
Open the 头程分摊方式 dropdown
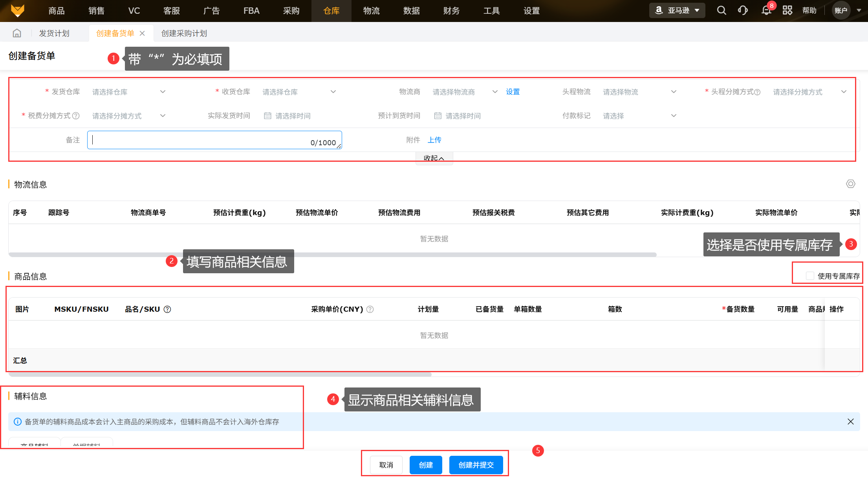809,92
